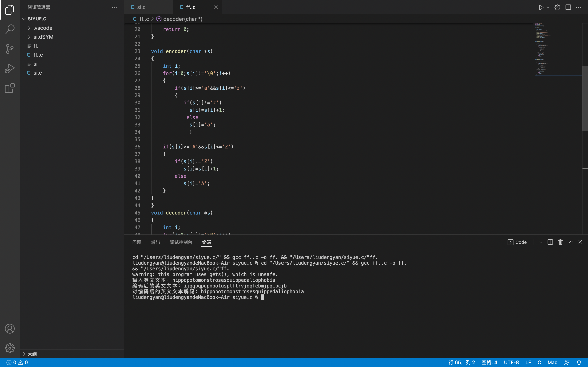Click the Run Code play button
The height and width of the screenshot is (367, 588).
pos(541,7)
